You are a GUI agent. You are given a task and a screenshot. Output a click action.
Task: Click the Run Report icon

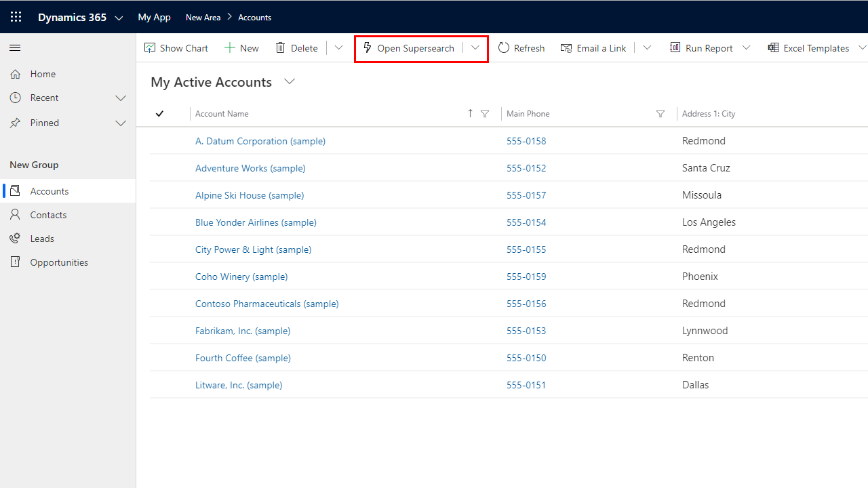coord(675,48)
